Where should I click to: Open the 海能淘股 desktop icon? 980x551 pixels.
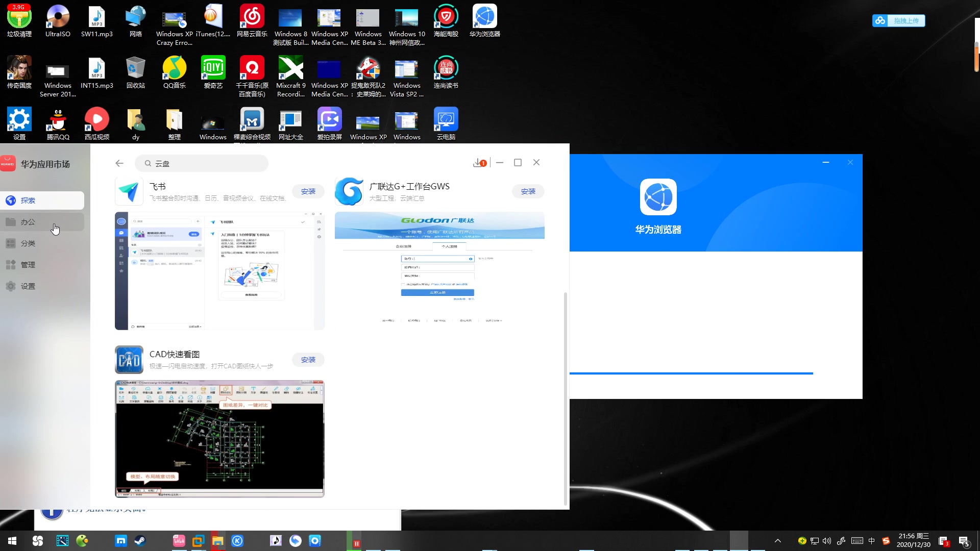point(446,21)
